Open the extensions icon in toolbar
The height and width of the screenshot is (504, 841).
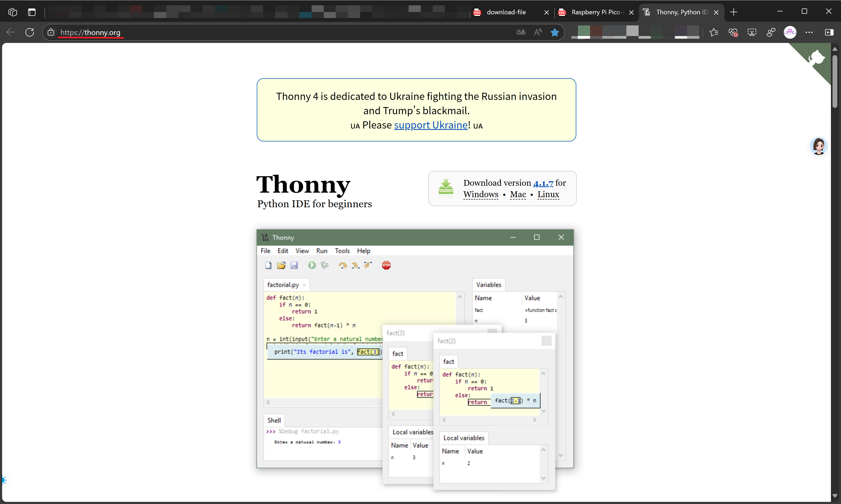click(771, 32)
